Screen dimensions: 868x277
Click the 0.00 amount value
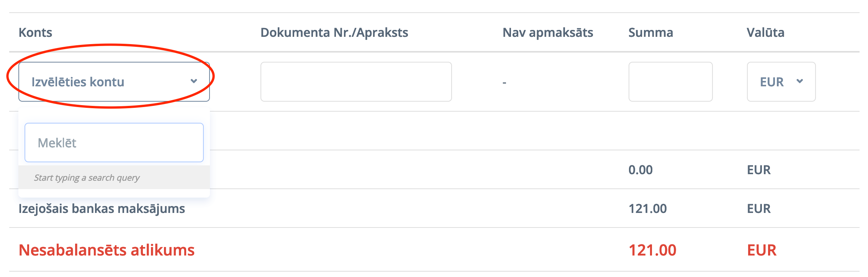tap(640, 170)
